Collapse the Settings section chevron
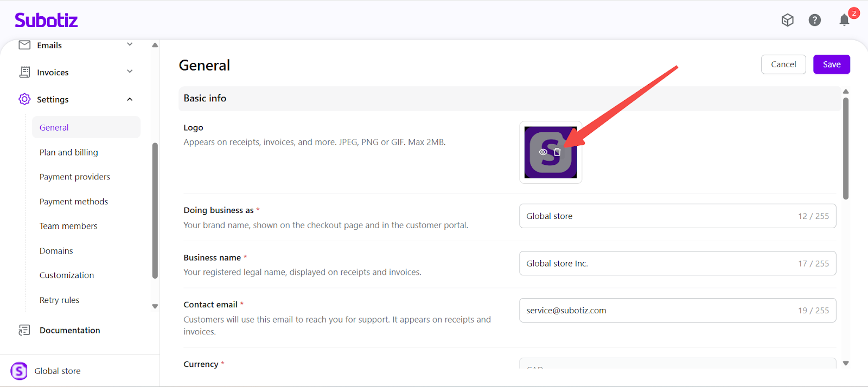The height and width of the screenshot is (387, 868). pos(130,99)
